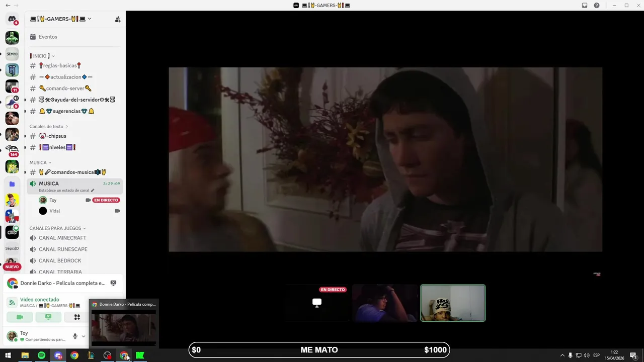The image size is (644, 362).
Task: Open Spotify from taskbar
Action: tap(41, 355)
